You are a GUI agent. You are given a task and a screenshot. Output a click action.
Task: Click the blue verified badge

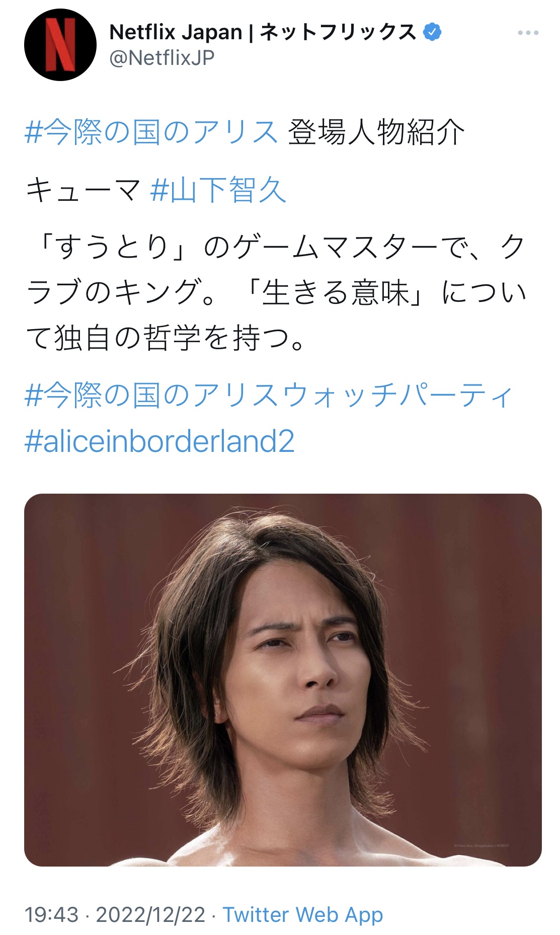pos(432,32)
